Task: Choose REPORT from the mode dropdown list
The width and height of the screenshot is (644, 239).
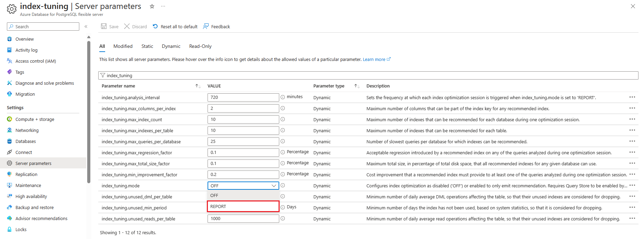Action: pos(243,206)
